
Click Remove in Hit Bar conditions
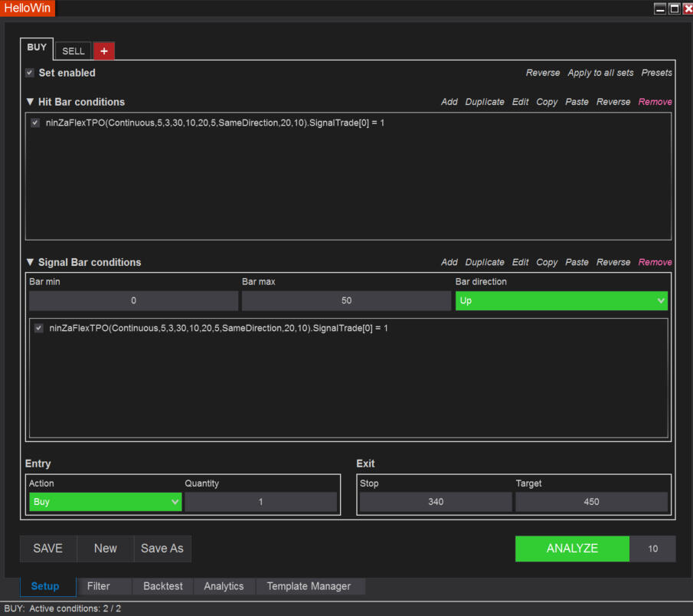pyautogui.click(x=655, y=102)
